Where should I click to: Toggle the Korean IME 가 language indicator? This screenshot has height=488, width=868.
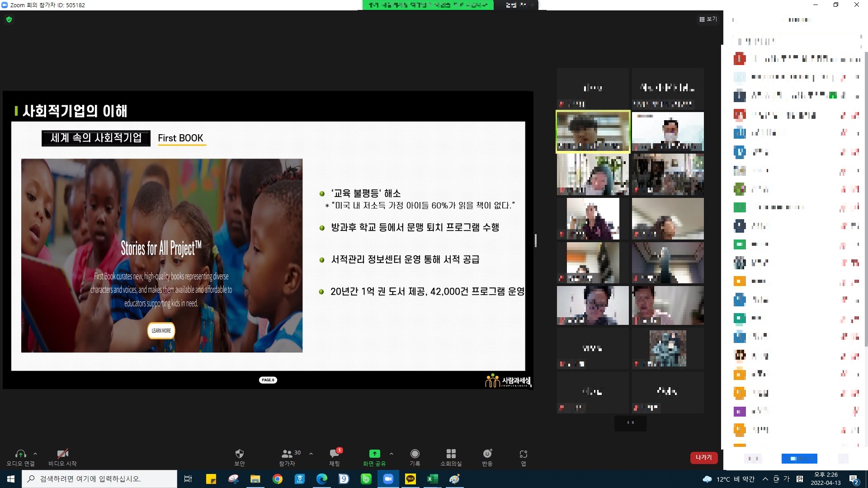[787, 479]
